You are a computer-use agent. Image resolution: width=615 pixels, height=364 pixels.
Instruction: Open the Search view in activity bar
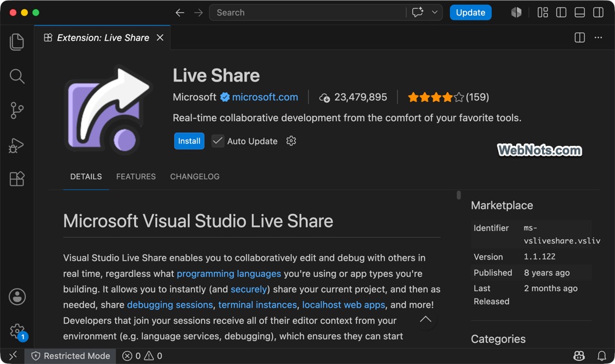tap(17, 76)
